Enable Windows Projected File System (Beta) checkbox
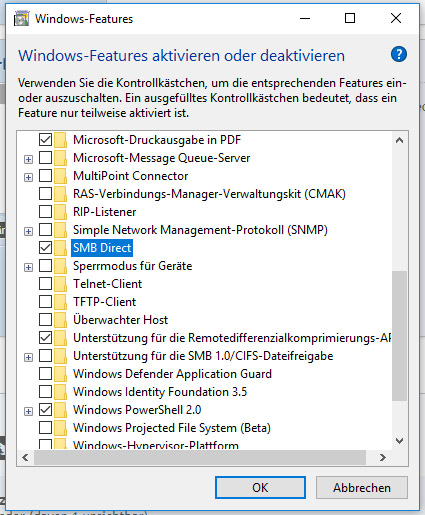 [x=45, y=428]
